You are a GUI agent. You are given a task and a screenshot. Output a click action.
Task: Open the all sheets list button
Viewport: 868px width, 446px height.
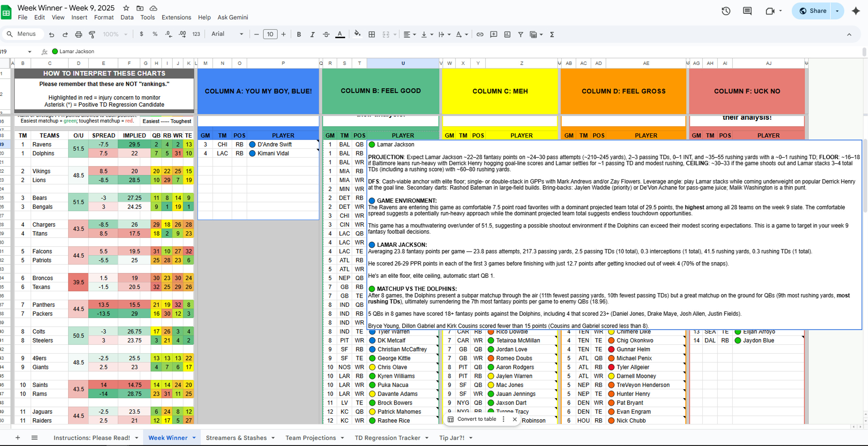[x=35, y=438]
